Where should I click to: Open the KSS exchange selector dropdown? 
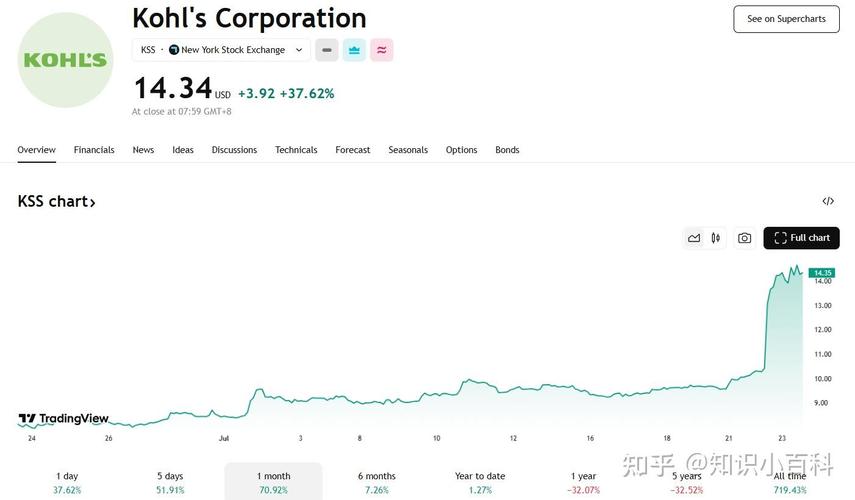click(222, 50)
